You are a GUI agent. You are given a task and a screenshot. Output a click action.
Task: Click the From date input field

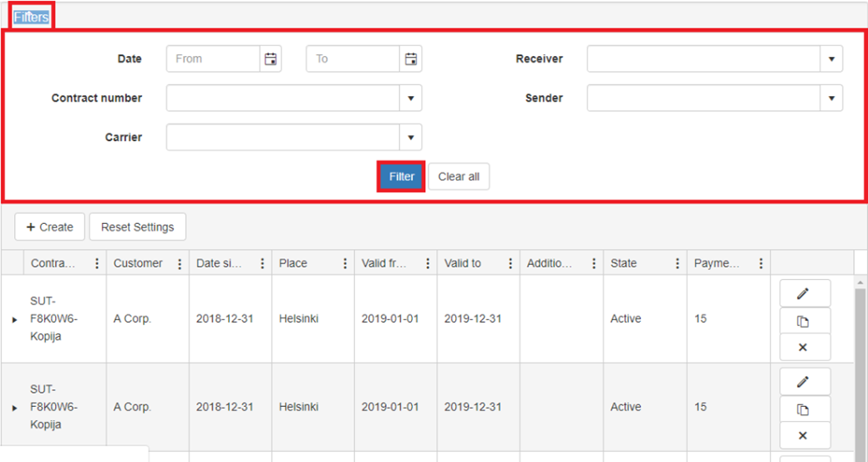[x=213, y=59]
